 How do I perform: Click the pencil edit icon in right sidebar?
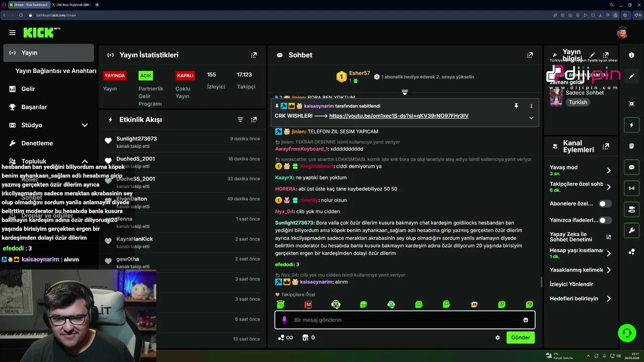(x=631, y=76)
